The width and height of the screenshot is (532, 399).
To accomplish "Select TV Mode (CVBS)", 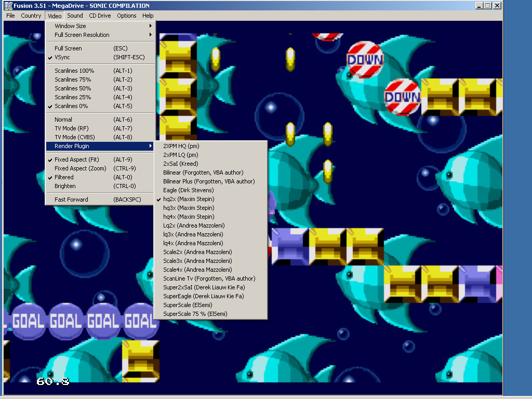I will pos(100,137).
